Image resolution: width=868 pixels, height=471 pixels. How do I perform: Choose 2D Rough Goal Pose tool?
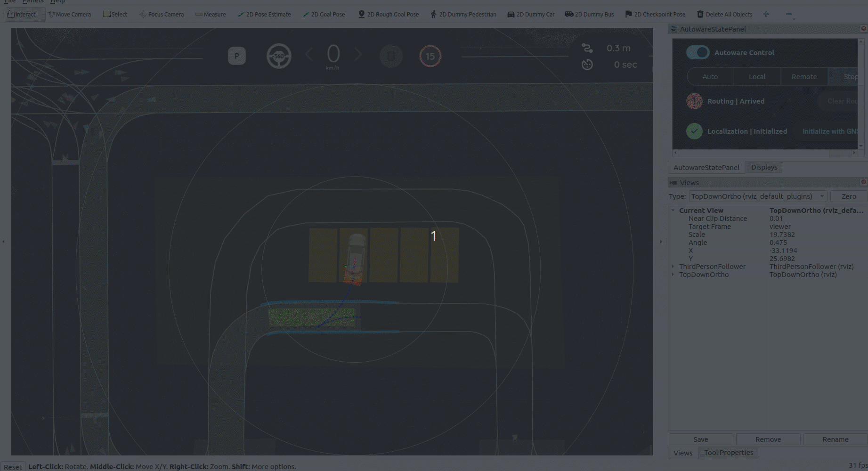pos(388,14)
